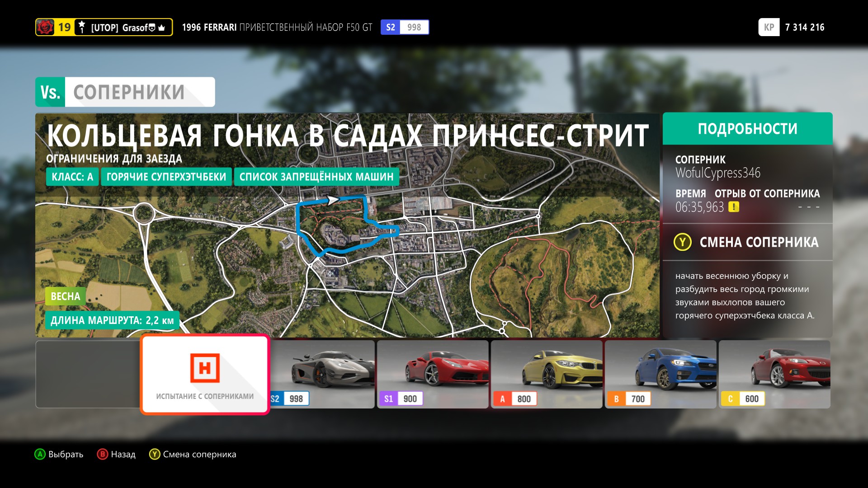Click the green A Выбрать button icon

pyautogui.click(x=40, y=454)
